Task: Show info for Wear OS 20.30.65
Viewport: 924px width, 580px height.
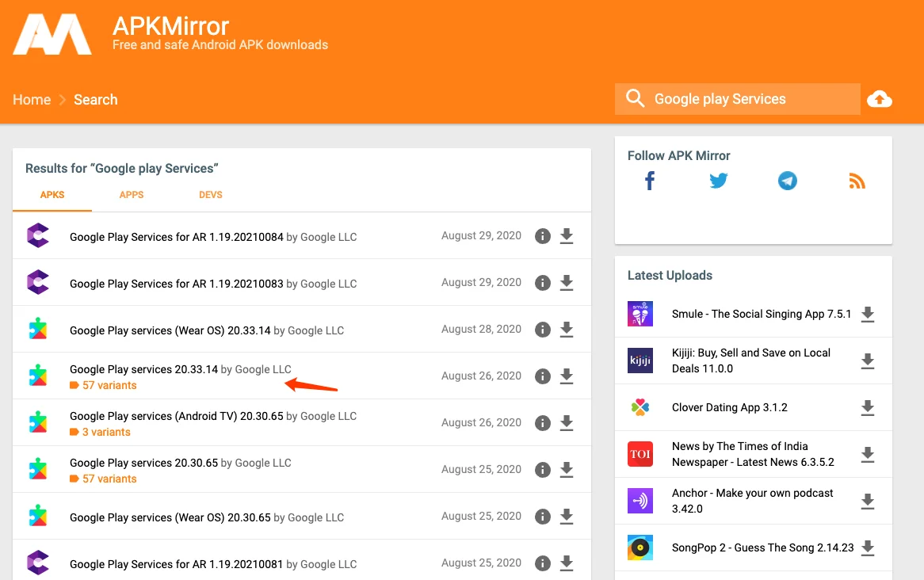Action: 543,517
